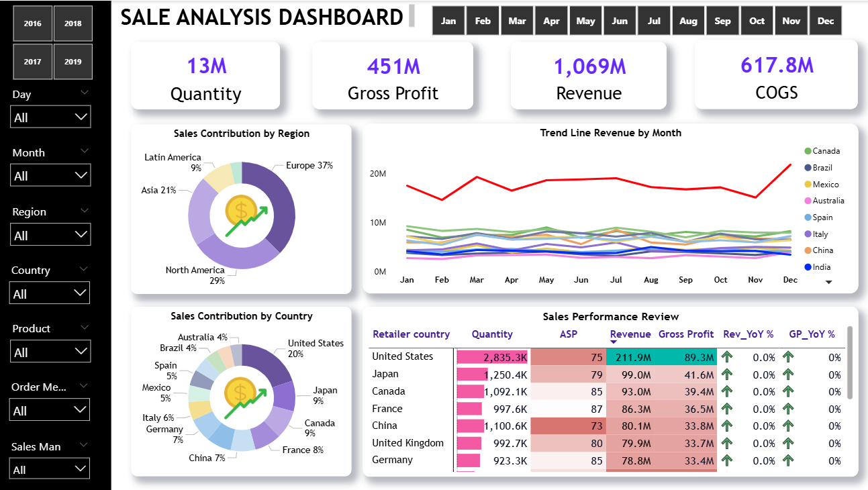Click the Sales Performance table vertical scrollbar

pos(850,362)
